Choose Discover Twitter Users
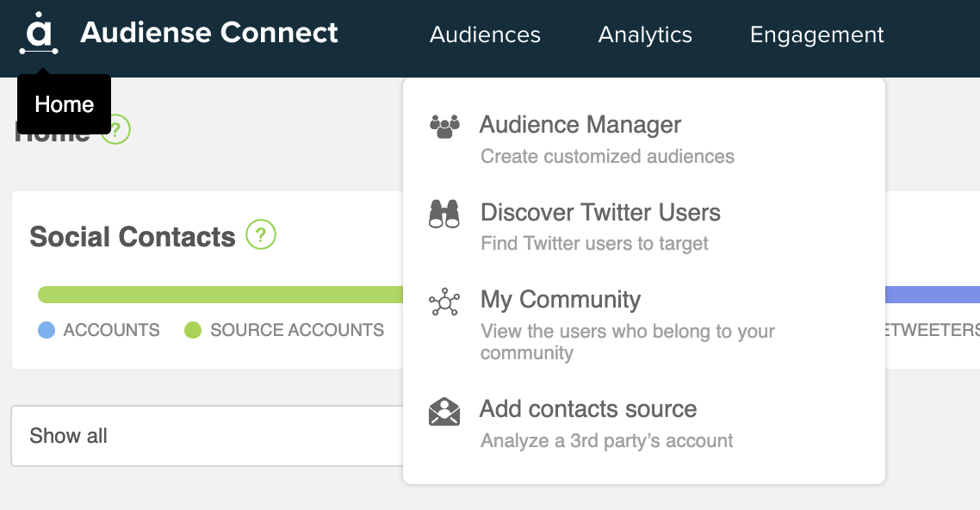 (600, 212)
